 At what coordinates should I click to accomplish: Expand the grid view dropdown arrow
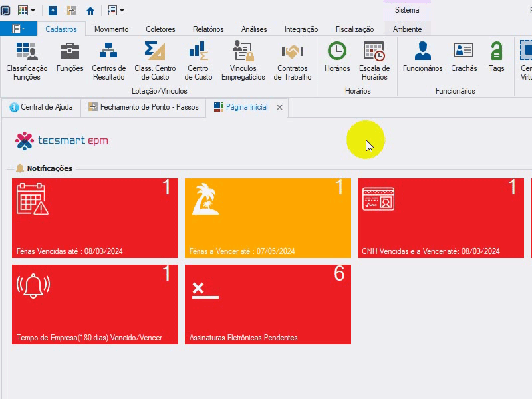pos(33,11)
